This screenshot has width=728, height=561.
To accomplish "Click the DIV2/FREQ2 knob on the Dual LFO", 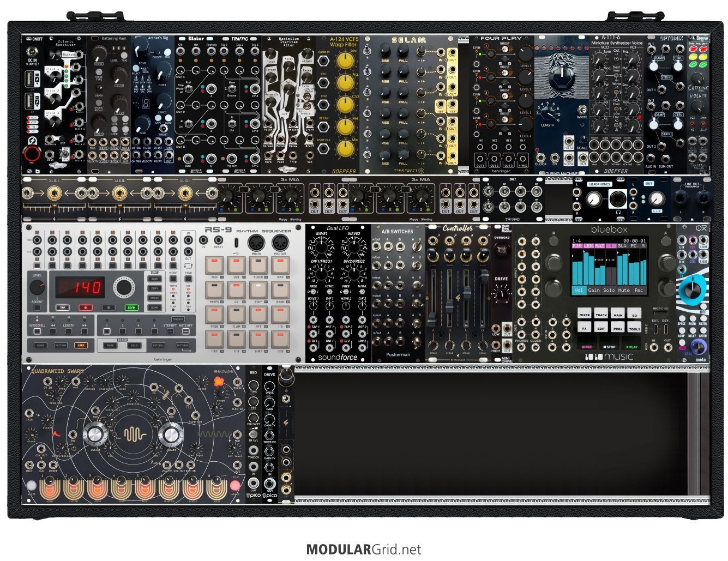I will (x=353, y=275).
